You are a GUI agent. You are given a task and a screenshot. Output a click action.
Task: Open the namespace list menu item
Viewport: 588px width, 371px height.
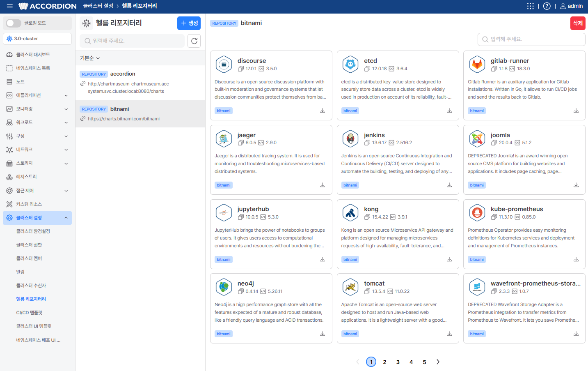click(37, 68)
